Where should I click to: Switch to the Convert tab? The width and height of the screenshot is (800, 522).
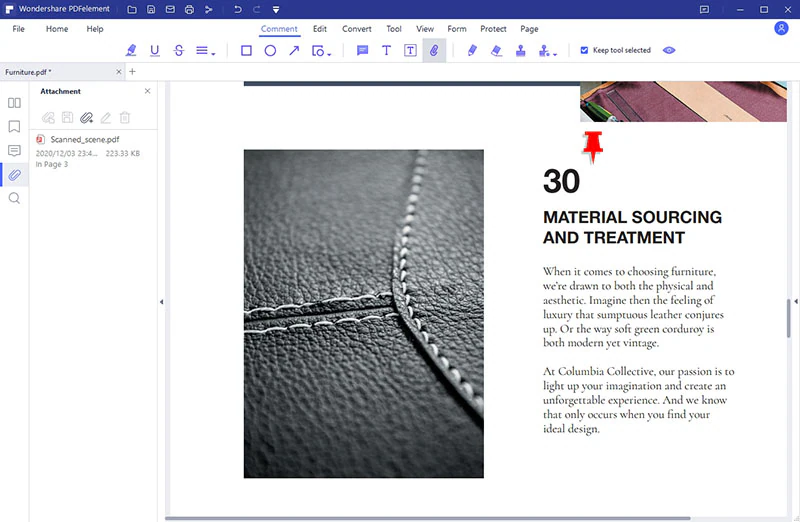tap(357, 29)
